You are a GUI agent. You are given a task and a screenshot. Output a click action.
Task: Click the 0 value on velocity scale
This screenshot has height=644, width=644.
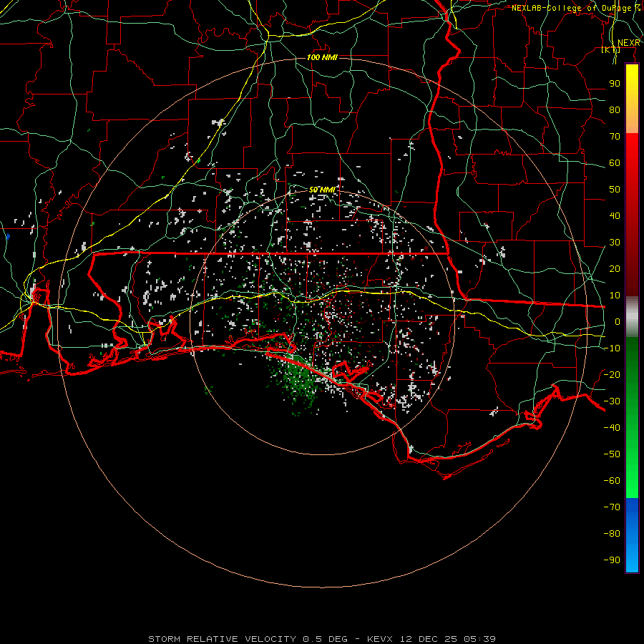click(618, 322)
